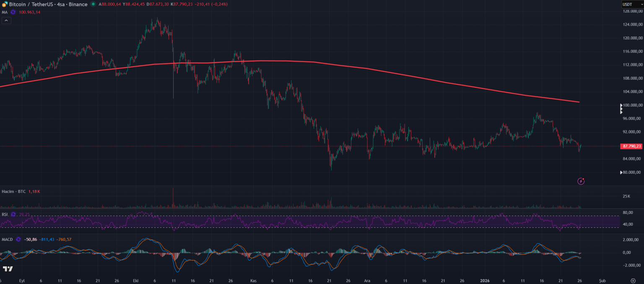This screenshot has width=644, height=284.
Task: Click the MA indicator refresh icon
Action: pos(13,12)
